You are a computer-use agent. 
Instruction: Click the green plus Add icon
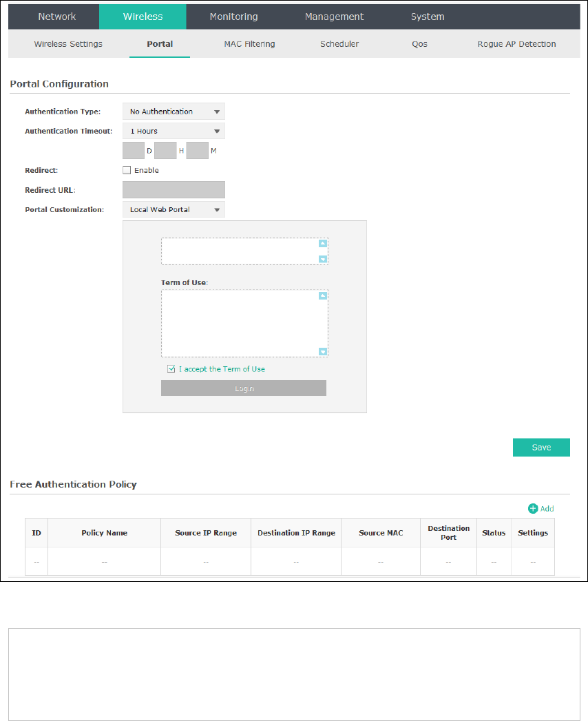(x=533, y=509)
